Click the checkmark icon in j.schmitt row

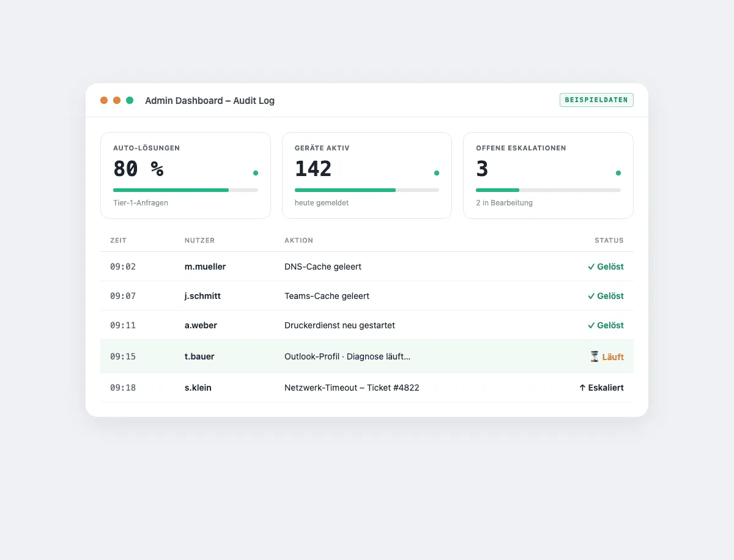point(591,296)
